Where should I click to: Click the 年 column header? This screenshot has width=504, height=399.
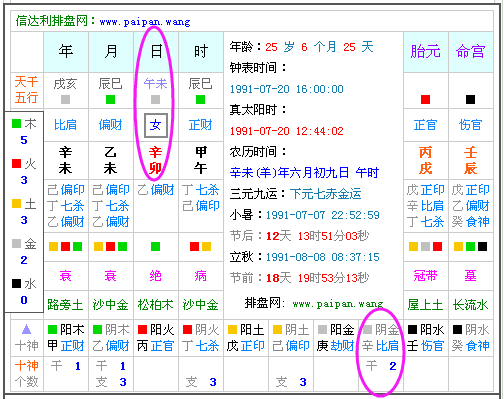[x=66, y=52]
